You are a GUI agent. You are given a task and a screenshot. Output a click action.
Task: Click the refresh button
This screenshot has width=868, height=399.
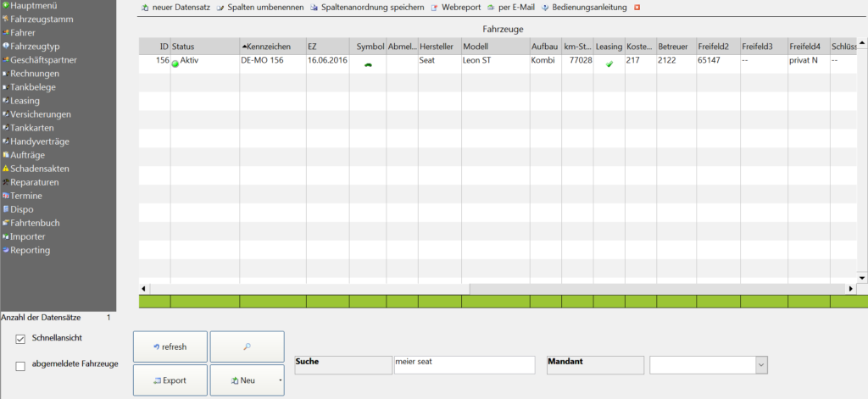tap(170, 347)
